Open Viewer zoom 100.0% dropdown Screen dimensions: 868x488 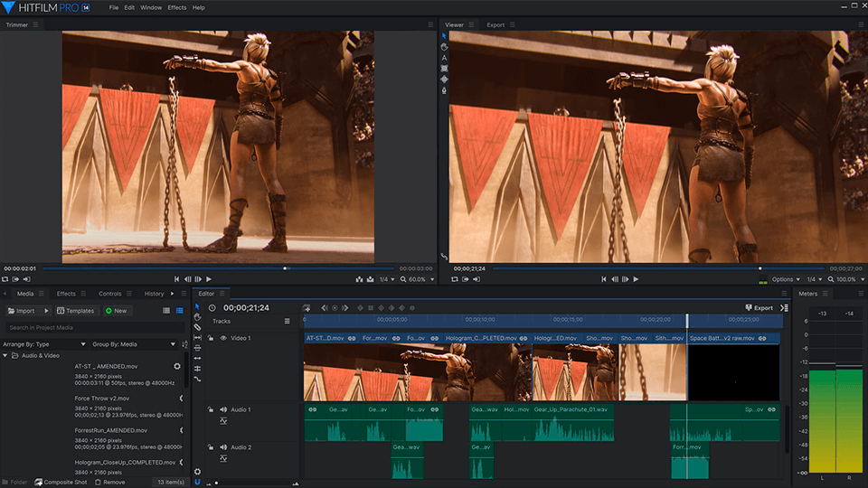click(x=847, y=279)
